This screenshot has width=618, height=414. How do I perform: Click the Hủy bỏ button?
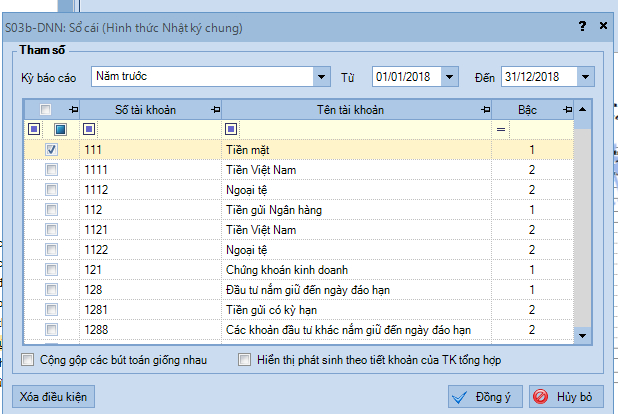pyautogui.click(x=567, y=396)
